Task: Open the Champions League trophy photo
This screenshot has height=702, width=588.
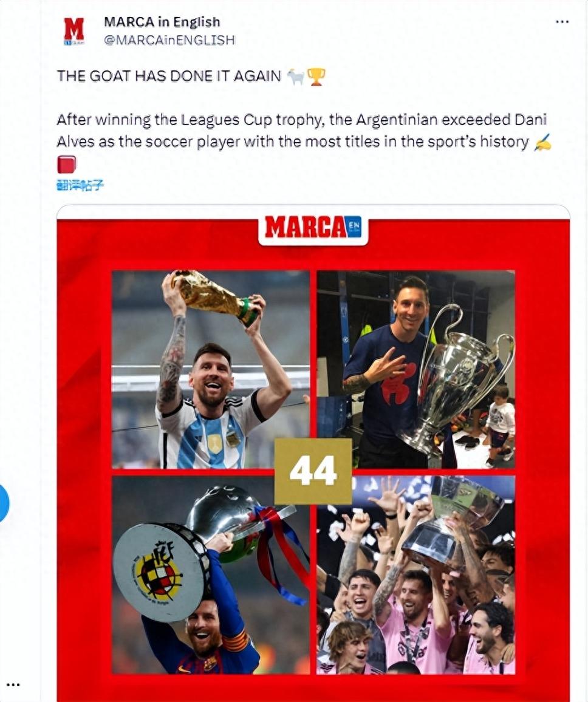Action: coord(416,369)
